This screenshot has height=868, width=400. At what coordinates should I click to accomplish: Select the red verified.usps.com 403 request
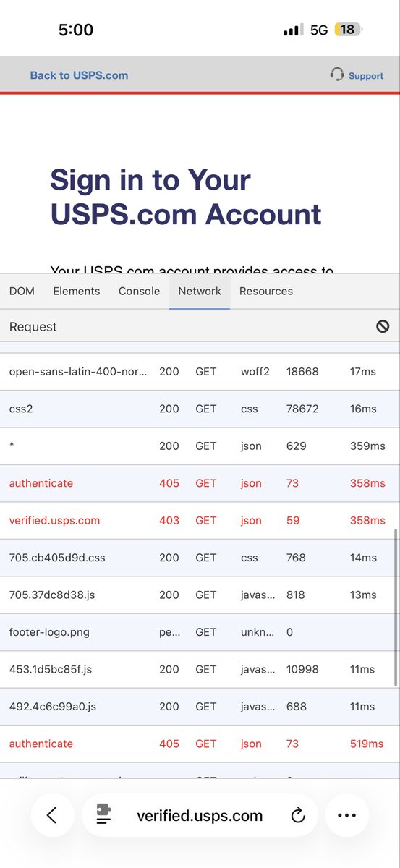tap(200, 520)
